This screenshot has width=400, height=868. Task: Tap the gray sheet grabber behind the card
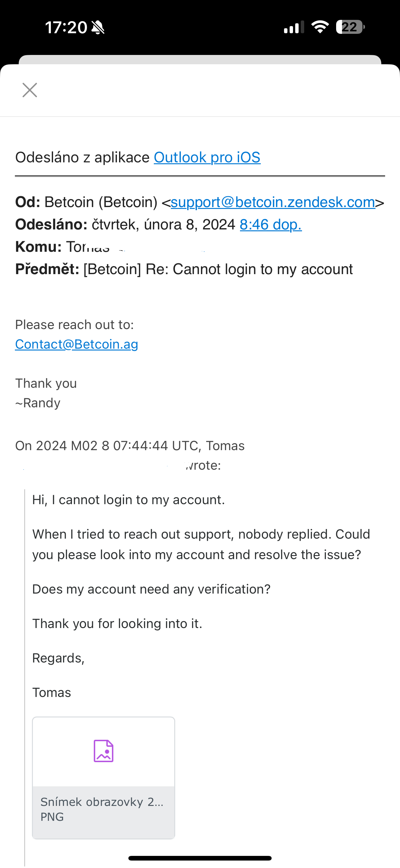point(200,59)
